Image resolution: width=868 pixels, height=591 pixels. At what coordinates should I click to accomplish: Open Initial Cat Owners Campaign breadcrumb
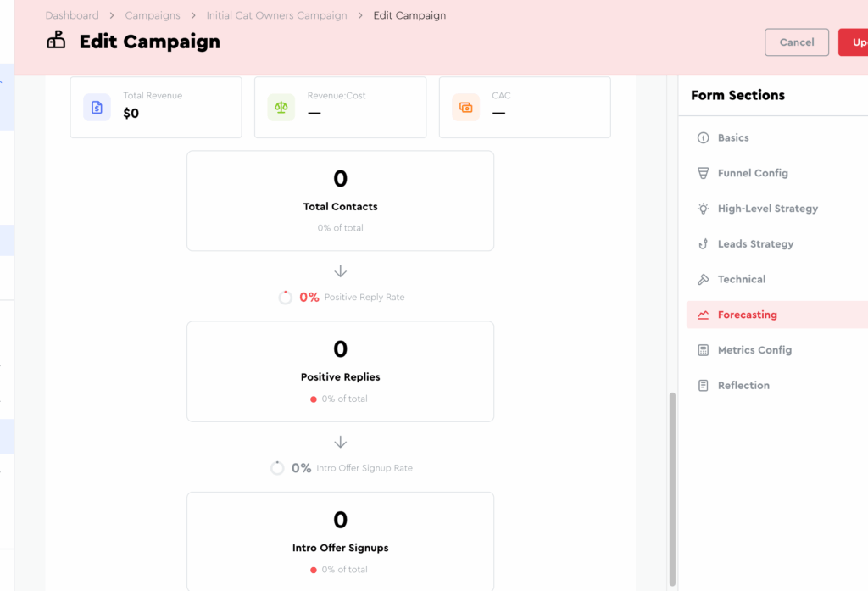tap(276, 15)
